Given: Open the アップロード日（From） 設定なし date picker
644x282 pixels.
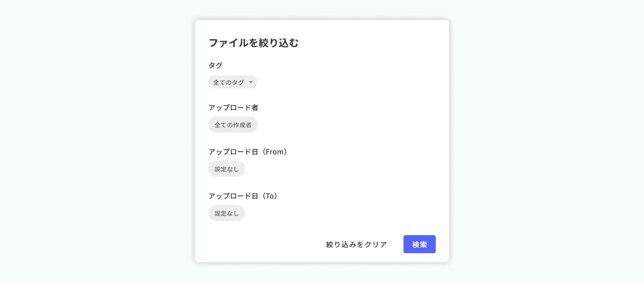Looking at the screenshot, I should click(226, 169).
